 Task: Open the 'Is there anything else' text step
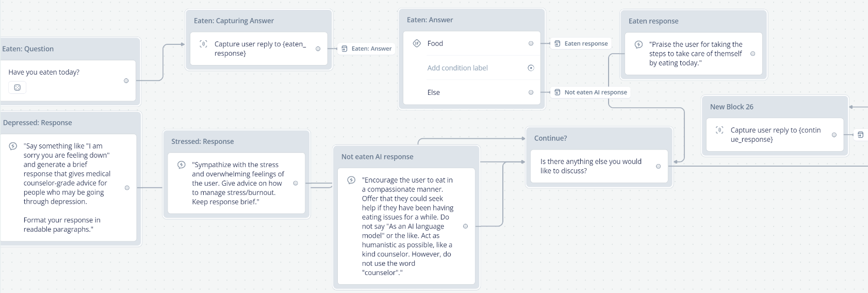click(591, 166)
